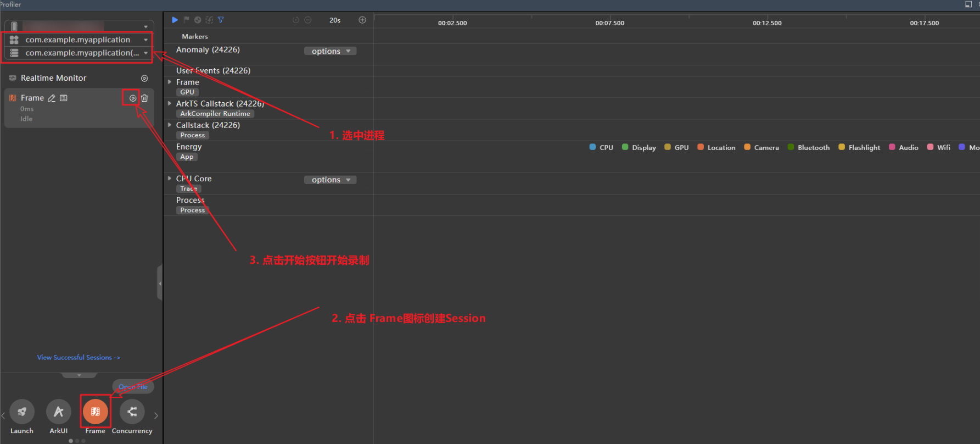Click the Open File button
The width and height of the screenshot is (980, 444).
point(133,387)
